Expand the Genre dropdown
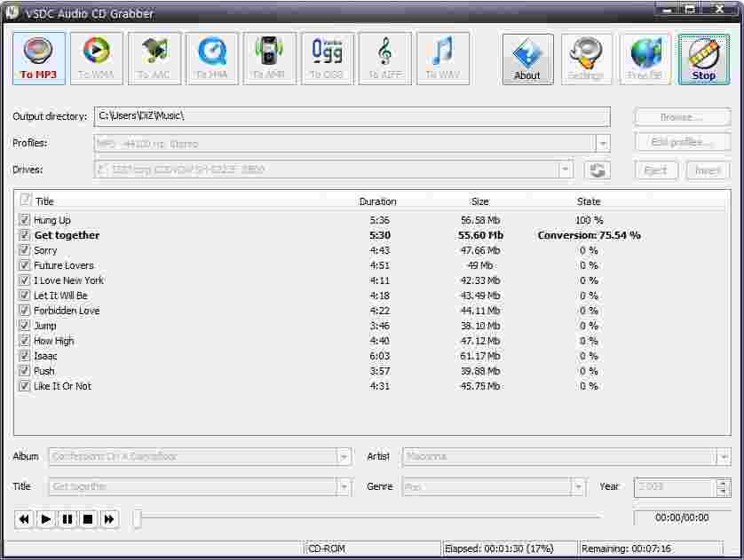This screenshot has height=560, width=744. coord(578,487)
